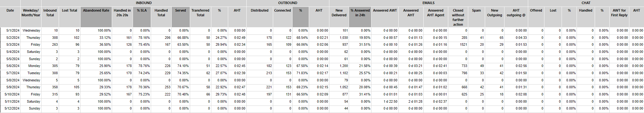Click Spam value 49 on 5/6/2024
The height and width of the screenshot is (113, 644).
click(x=476, y=66)
